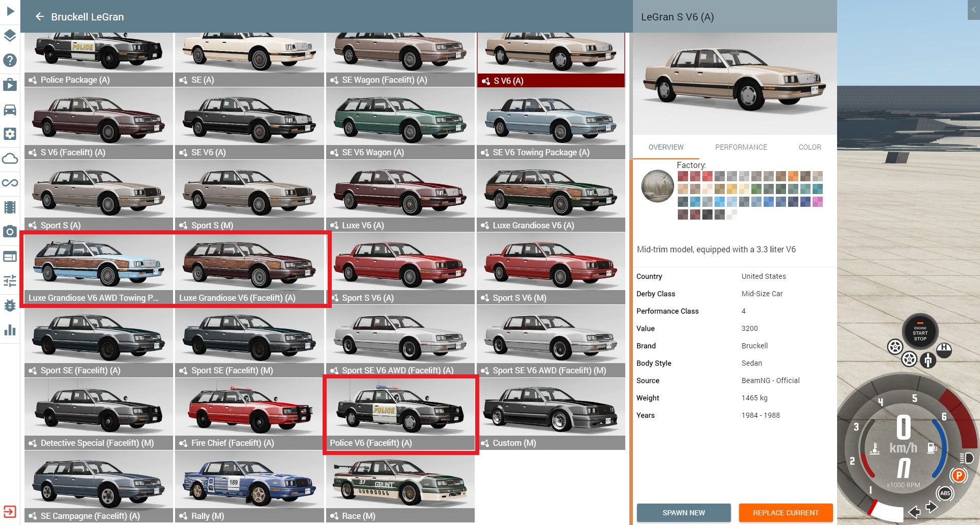Pick the bright green factory color swatch
Screen dimensions: 980x525
click(756, 189)
